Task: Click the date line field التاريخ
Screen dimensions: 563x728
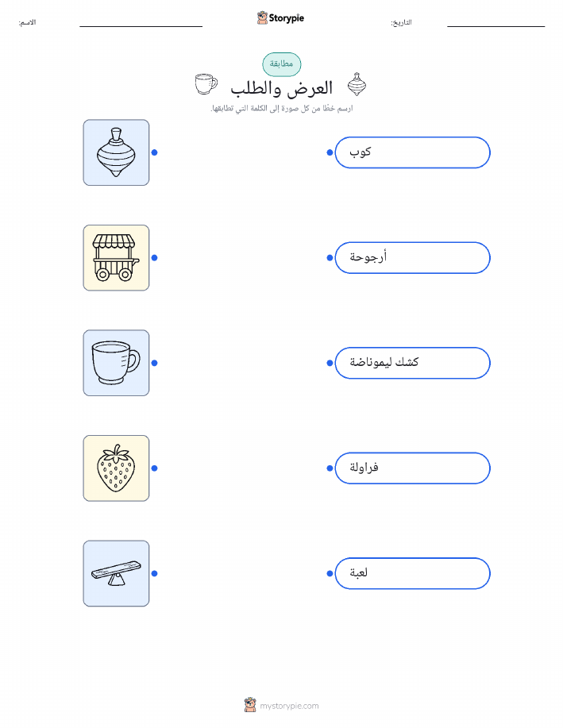Action: pyautogui.click(x=496, y=23)
